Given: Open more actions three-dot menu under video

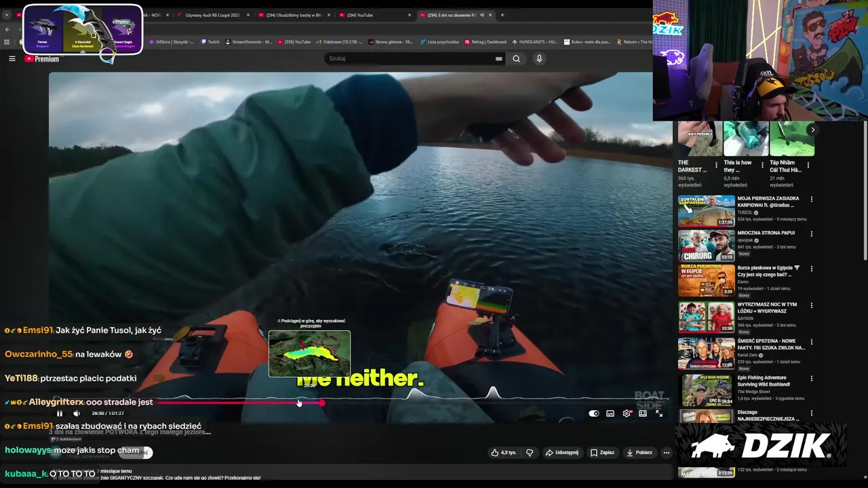Looking at the screenshot, I should (x=667, y=453).
